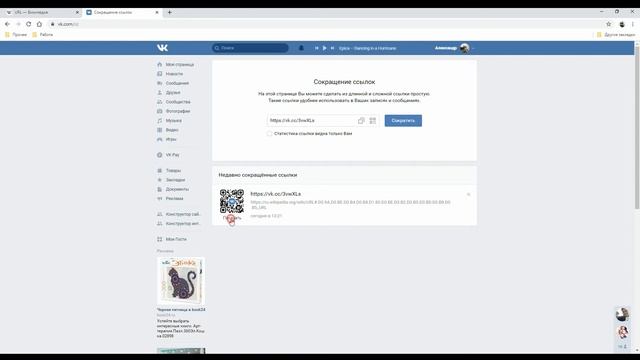This screenshot has height=360, width=640.
Task: Click the Игры gamepad icon
Action: (x=160, y=140)
